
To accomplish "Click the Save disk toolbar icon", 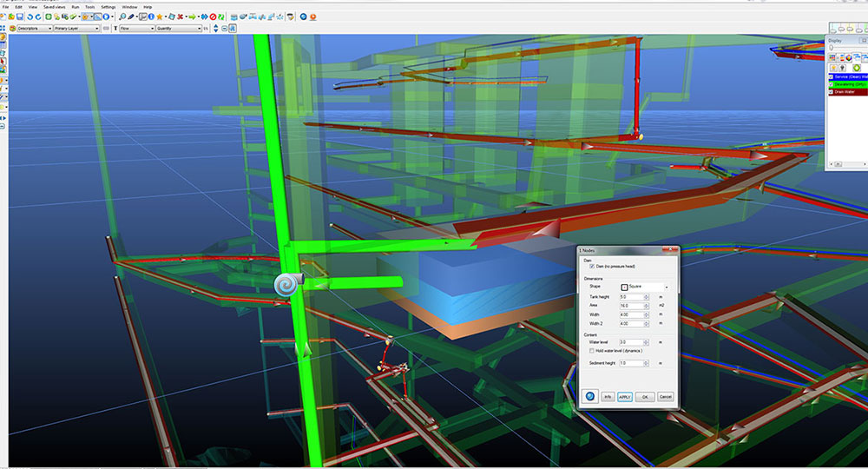I will (20, 17).
